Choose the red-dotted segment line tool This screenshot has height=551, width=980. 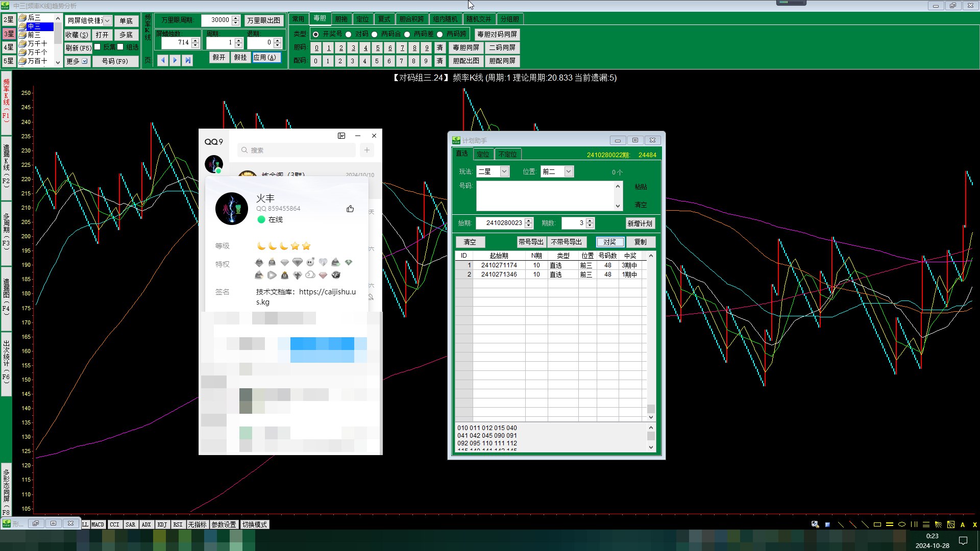pyautogui.click(x=852, y=524)
